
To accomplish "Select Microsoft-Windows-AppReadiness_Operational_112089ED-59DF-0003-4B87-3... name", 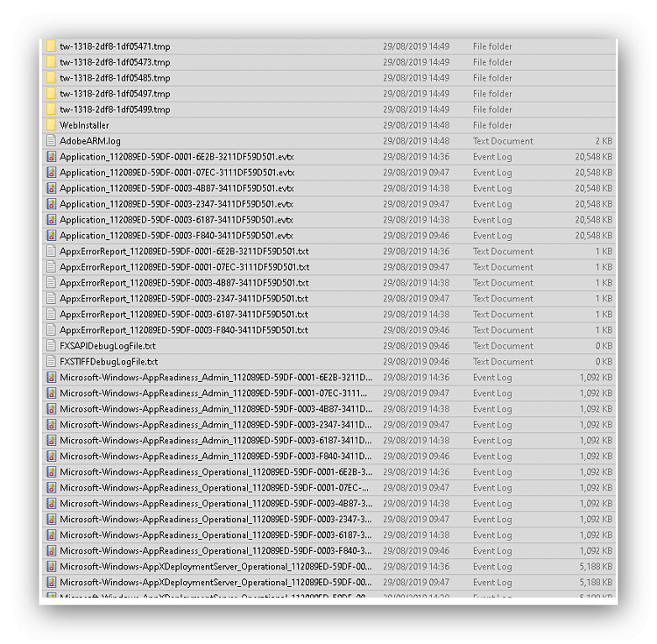I will [215, 504].
